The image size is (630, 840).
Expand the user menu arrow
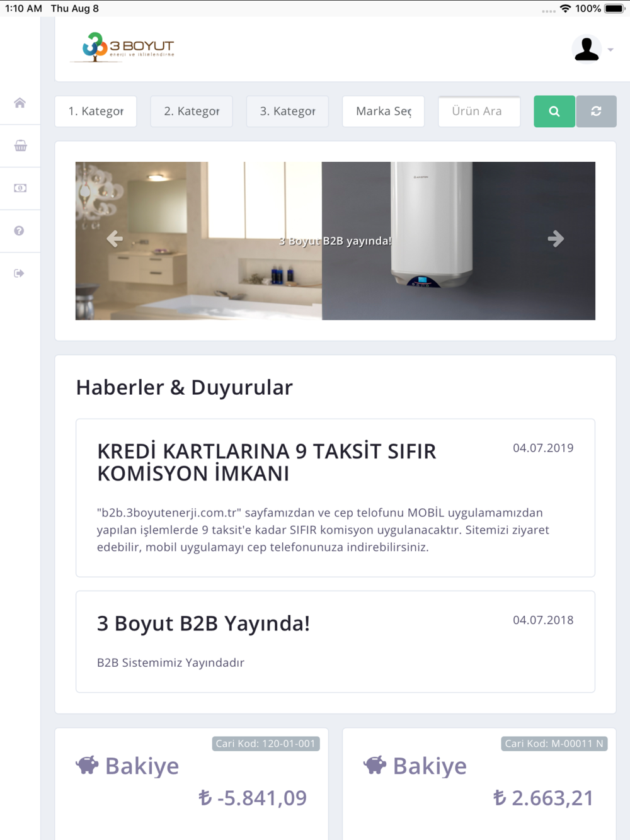tap(610, 50)
